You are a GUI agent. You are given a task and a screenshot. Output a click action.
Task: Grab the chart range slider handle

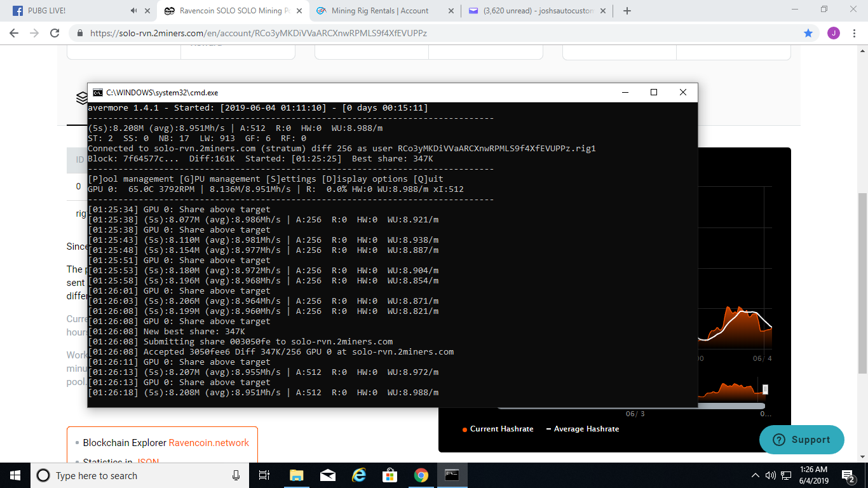(765, 390)
